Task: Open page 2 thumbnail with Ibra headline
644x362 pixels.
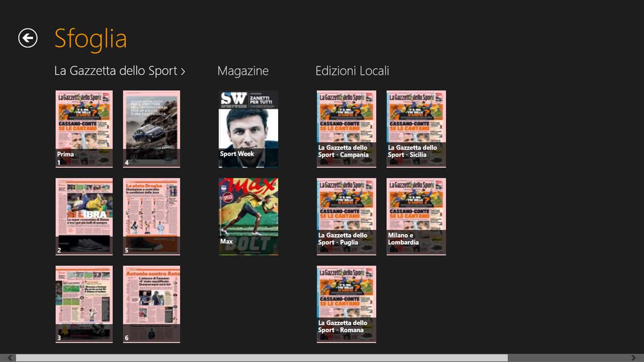Action: (84, 216)
